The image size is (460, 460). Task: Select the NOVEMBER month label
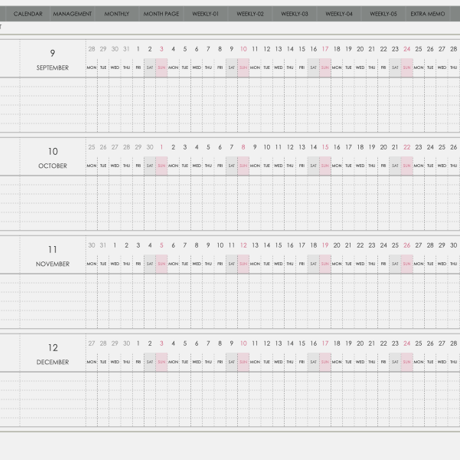click(x=52, y=264)
